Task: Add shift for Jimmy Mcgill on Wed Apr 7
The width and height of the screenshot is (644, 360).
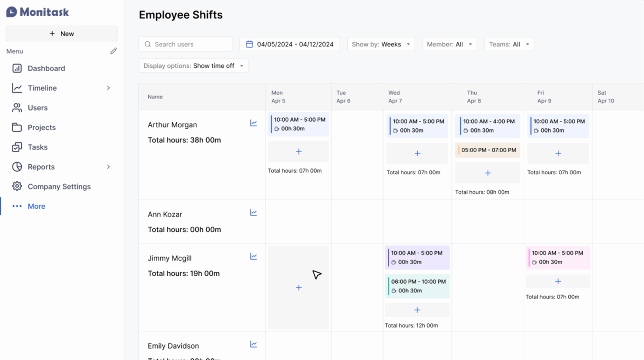Action: point(417,310)
